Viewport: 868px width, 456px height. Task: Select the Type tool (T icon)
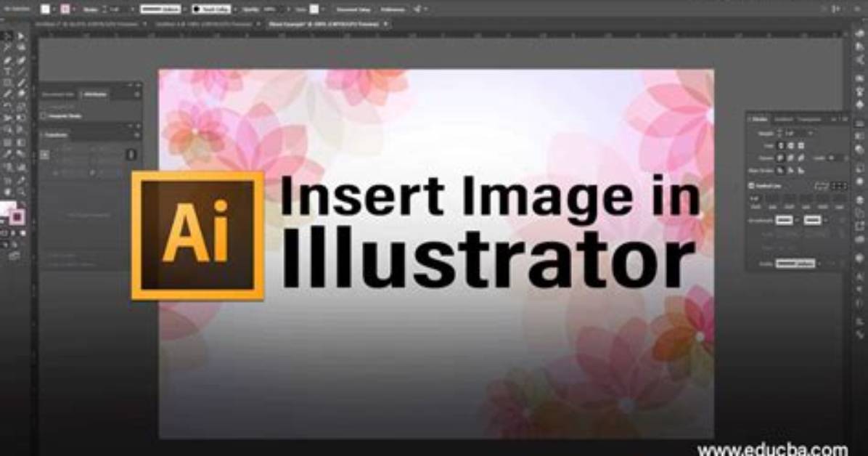[x=7, y=71]
